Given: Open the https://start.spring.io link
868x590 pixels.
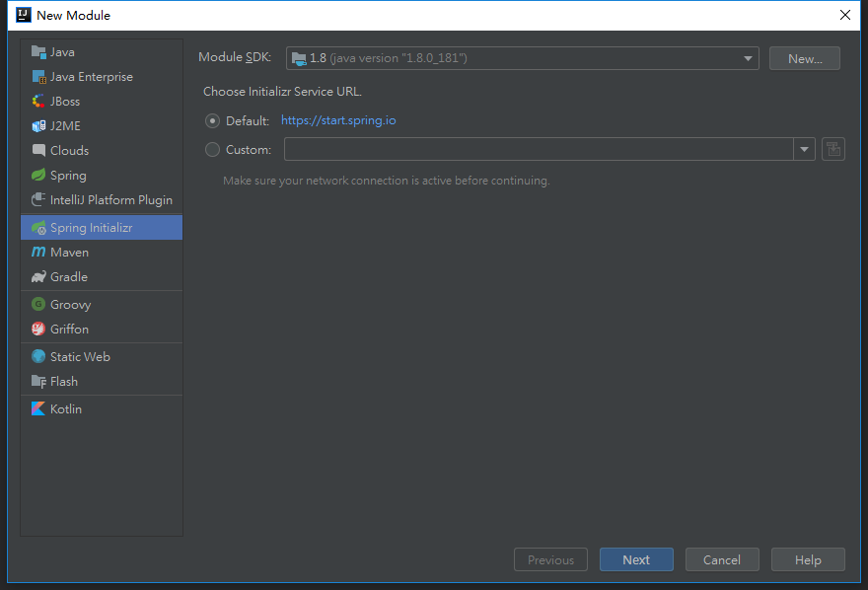Looking at the screenshot, I should click(x=338, y=120).
